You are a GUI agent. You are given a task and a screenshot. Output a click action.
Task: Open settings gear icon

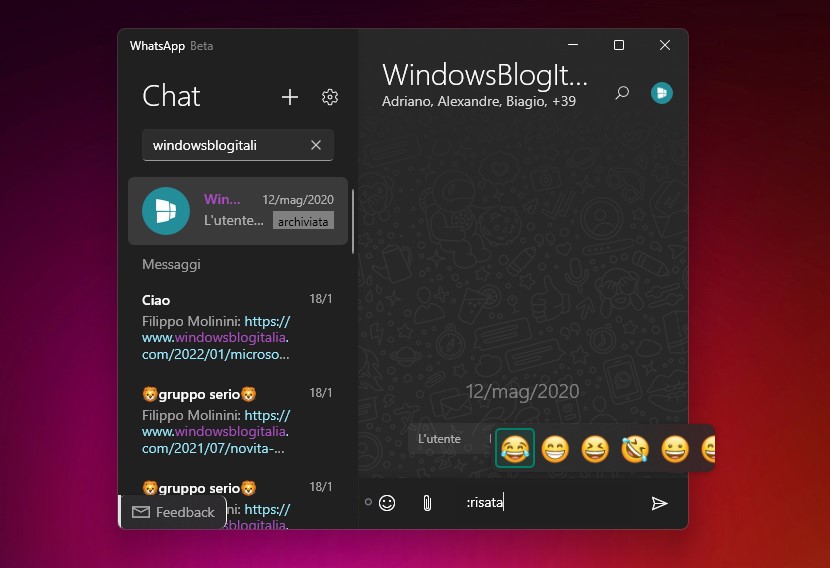click(330, 97)
